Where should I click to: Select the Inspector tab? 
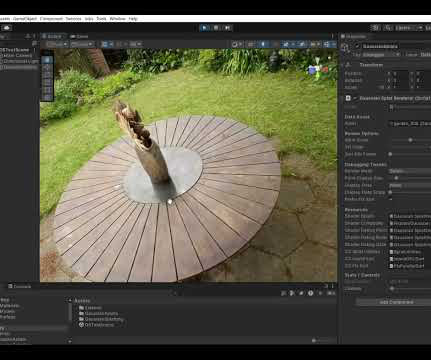pos(353,36)
